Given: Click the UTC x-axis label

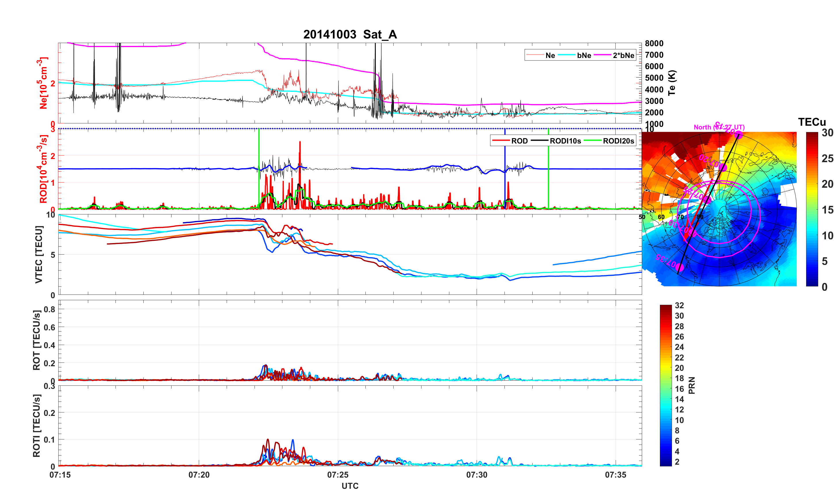Looking at the screenshot, I should [x=350, y=486].
